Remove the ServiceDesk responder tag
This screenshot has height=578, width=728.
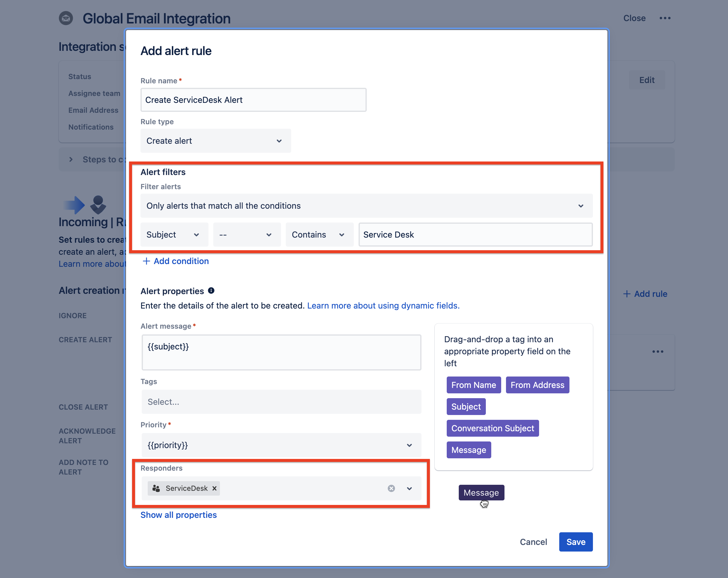tap(214, 488)
